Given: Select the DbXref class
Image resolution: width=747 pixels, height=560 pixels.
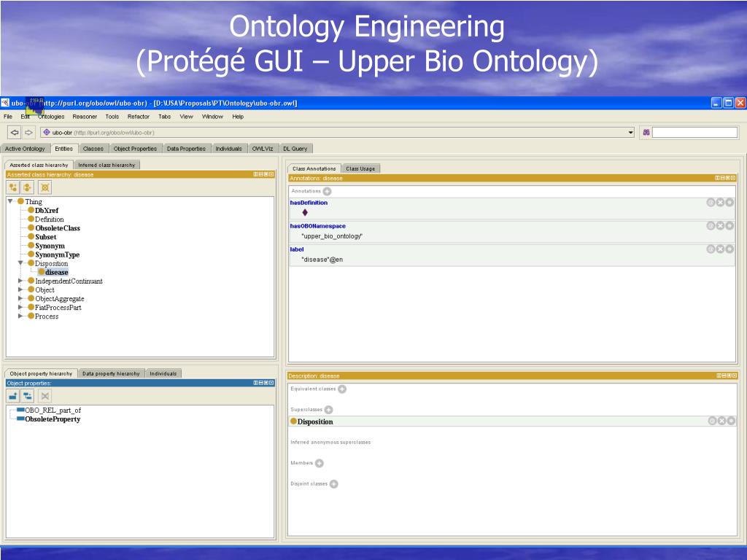Looking at the screenshot, I should point(47,211).
